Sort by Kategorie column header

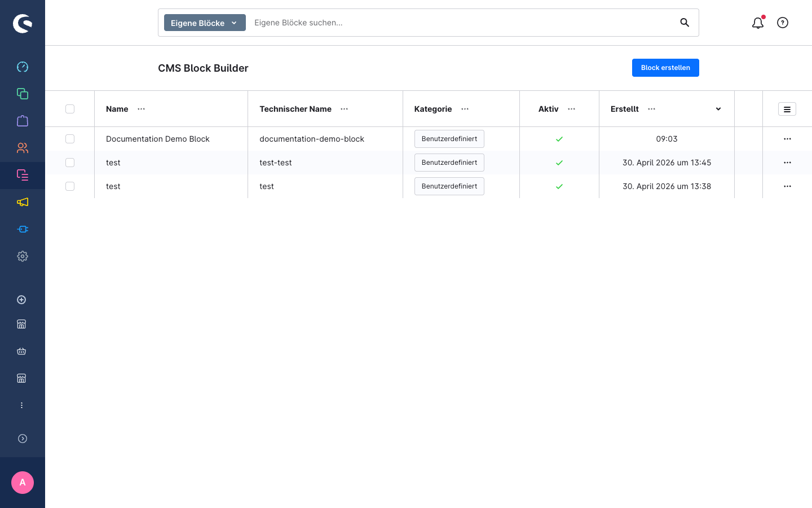tap(433, 109)
